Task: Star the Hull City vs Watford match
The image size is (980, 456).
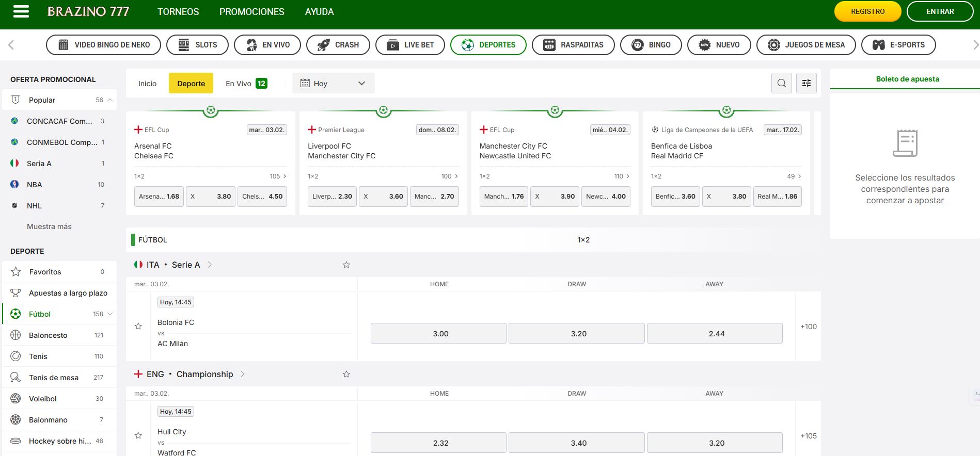Action: click(x=138, y=435)
